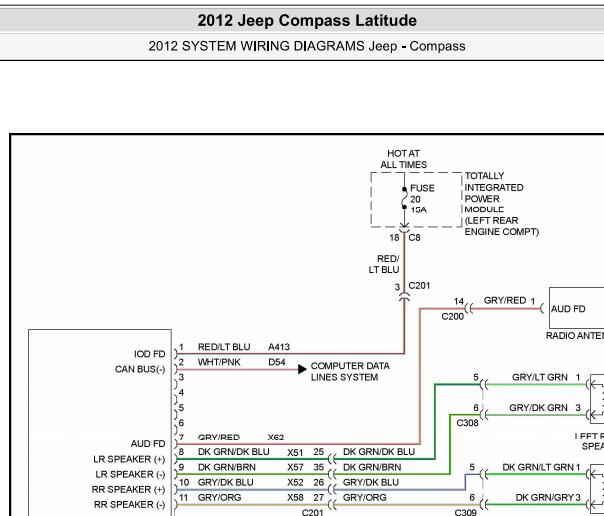The width and height of the screenshot is (604, 516).
Task: Click the 'C308' connector label
Action: coord(467,423)
